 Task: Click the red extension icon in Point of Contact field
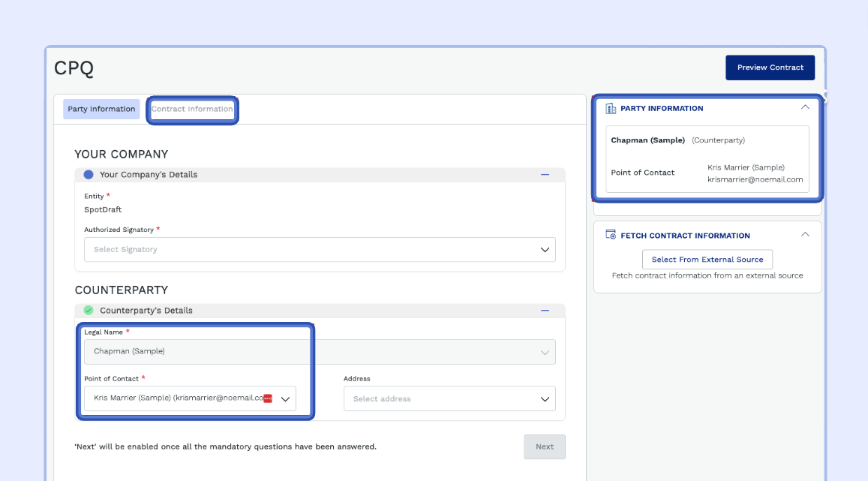268,399
